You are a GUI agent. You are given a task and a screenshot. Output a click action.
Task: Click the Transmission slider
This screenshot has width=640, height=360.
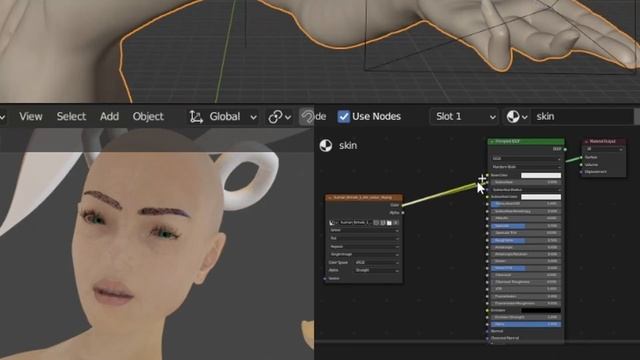tap(526, 296)
